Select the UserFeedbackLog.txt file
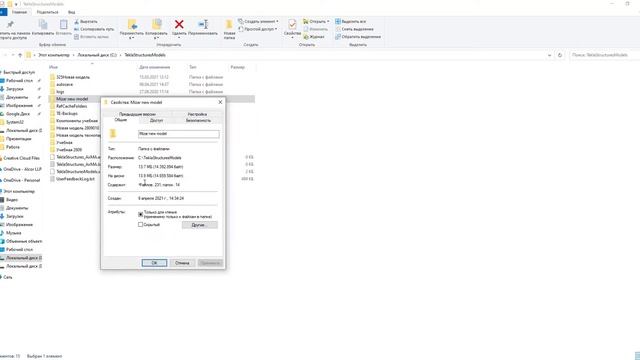This screenshot has height=360, width=640. 76,179
